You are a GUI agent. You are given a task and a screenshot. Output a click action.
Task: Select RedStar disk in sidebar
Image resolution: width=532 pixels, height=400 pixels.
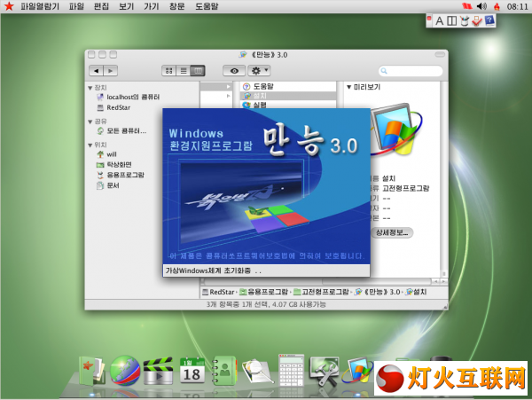coord(113,107)
